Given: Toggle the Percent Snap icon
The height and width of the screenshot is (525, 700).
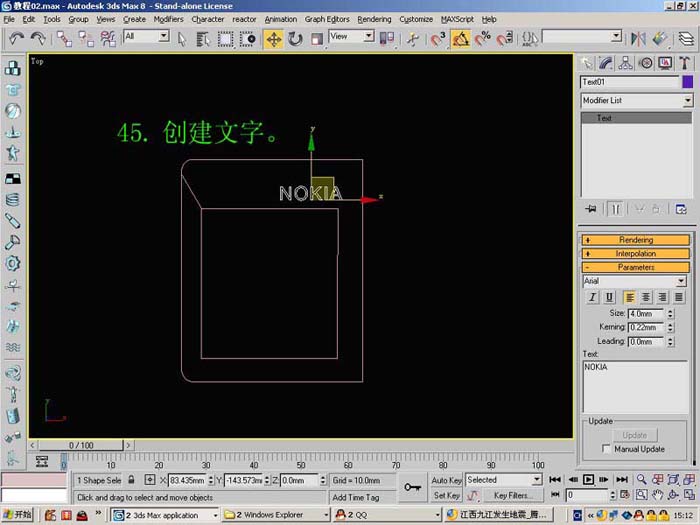Looking at the screenshot, I should point(483,39).
